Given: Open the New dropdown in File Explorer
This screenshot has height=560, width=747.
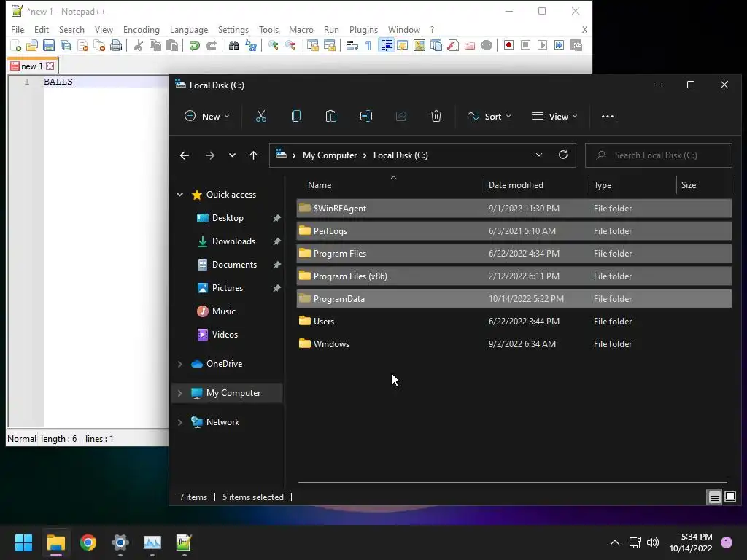Looking at the screenshot, I should pyautogui.click(x=207, y=116).
